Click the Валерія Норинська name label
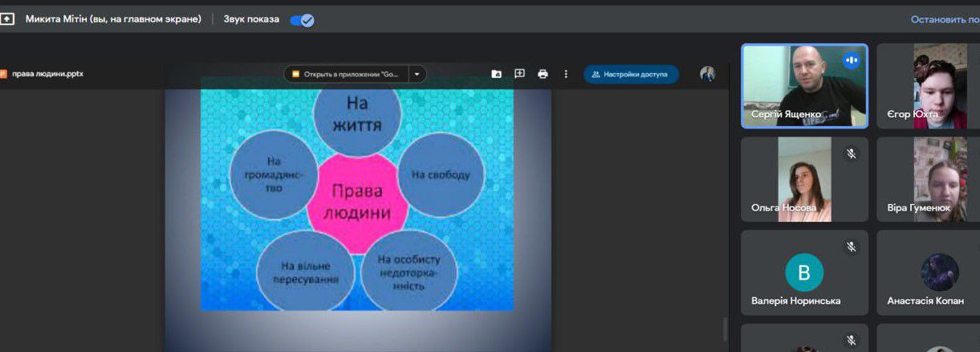Image resolution: width=980 pixels, height=352 pixels. [796, 301]
